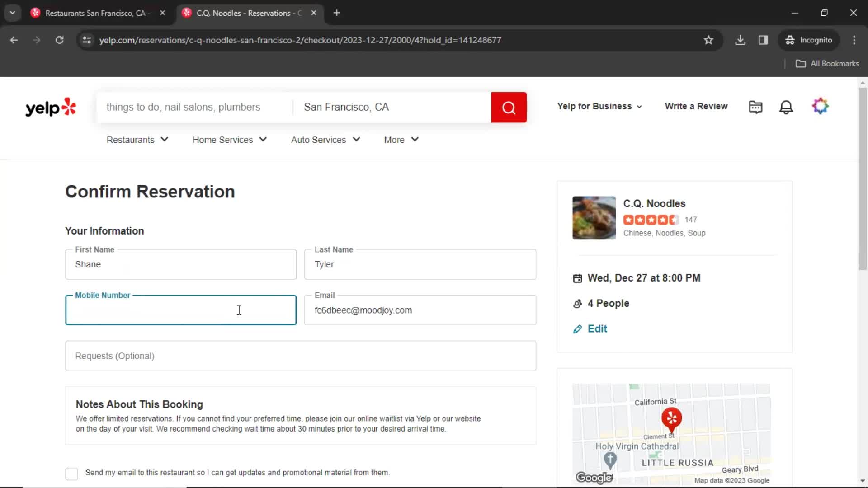Viewport: 868px width, 488px height.
Task: Click the 147 reviews count
Action: click(x=690, y=220)
